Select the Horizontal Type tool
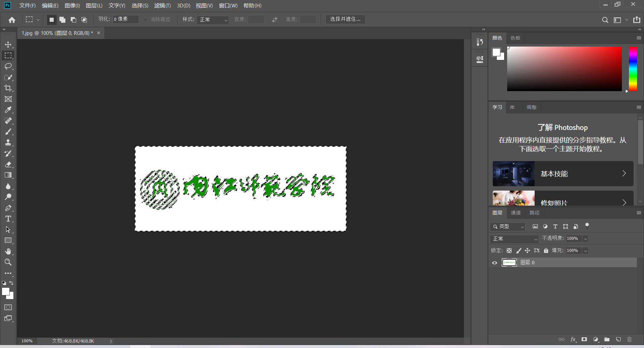The width and height of the screenshot is (644, 348). pos(8,219)
